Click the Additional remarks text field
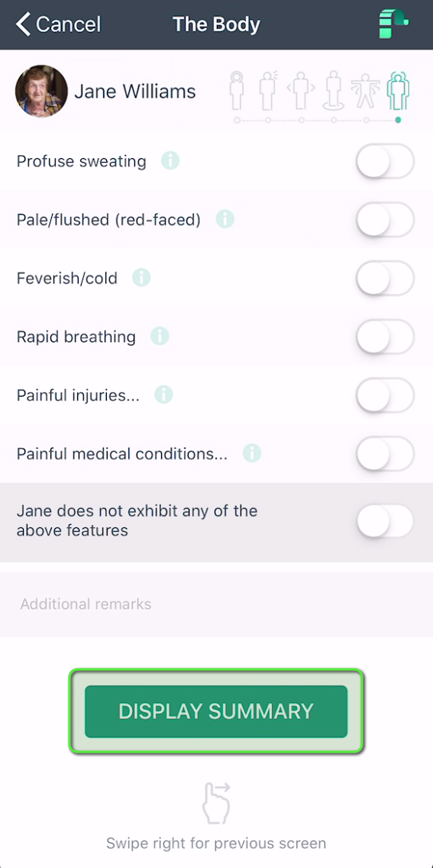This screenshot has width=433, height=868. click(x=216, y=604)
